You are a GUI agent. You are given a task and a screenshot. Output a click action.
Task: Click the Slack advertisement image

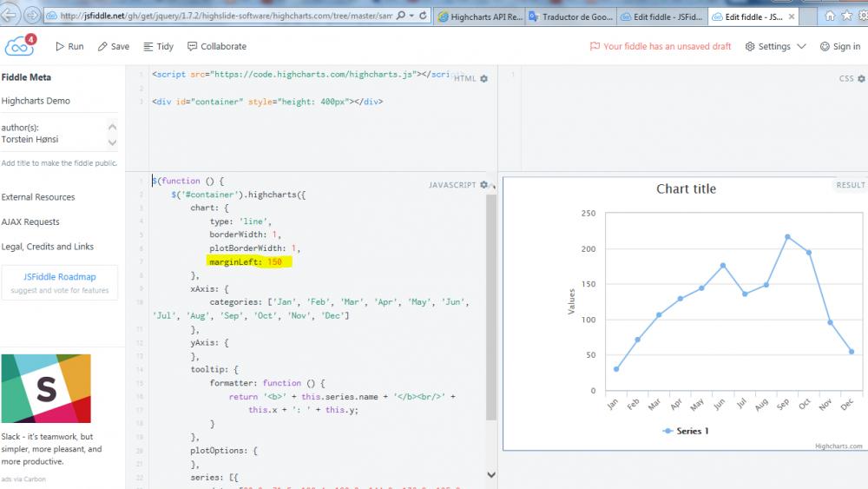point(46,388)
